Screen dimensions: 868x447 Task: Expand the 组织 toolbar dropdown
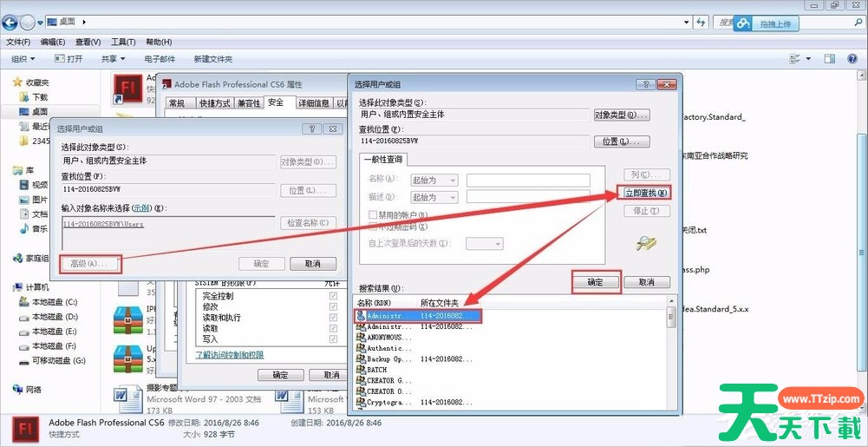point(23,58)
